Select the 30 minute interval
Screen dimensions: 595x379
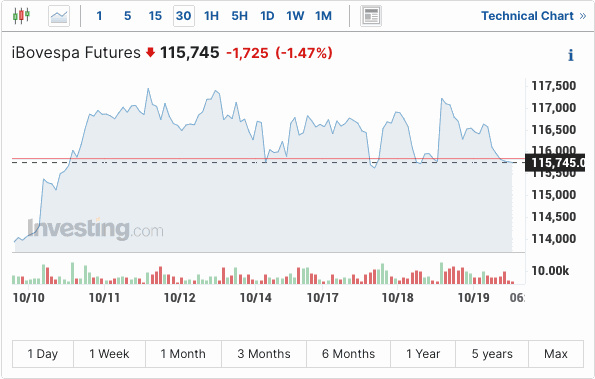point(184,16)
